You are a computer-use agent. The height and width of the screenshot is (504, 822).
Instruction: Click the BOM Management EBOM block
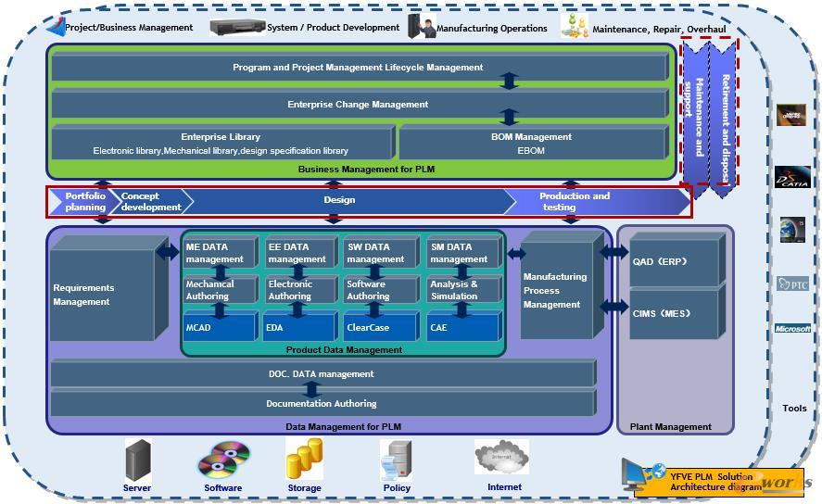coord(531,144)
